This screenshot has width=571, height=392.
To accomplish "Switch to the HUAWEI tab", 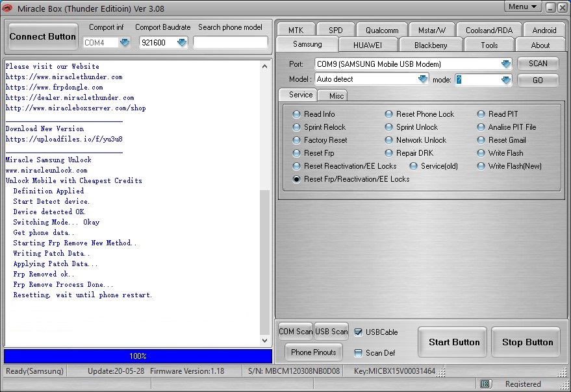I will [368, 45].
